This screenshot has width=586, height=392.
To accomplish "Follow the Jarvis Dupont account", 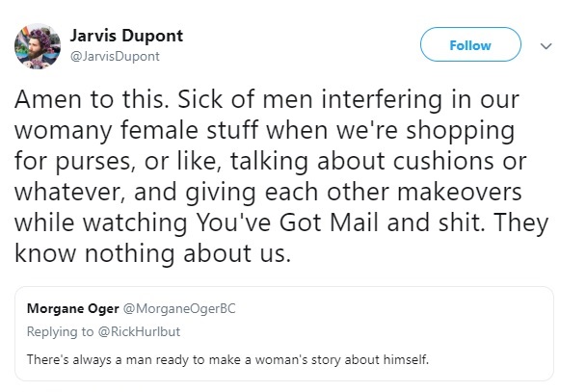I will pyautogui.click(x=470, y=44).
